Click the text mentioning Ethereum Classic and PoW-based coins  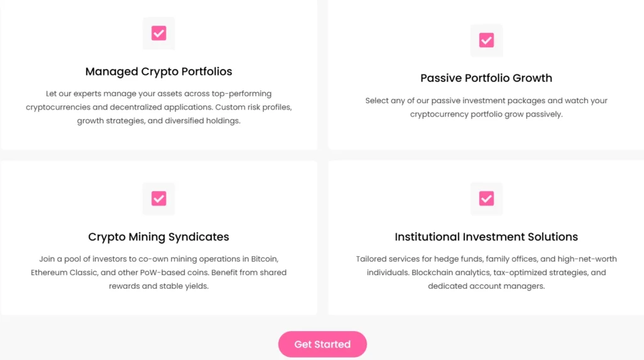click(x=158, y=273)
